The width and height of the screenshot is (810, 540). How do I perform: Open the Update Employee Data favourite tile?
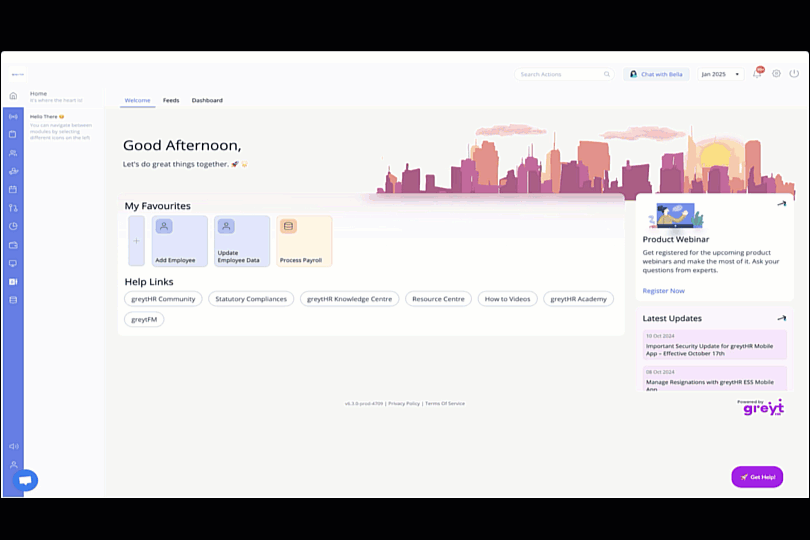(x=242, y=241)
